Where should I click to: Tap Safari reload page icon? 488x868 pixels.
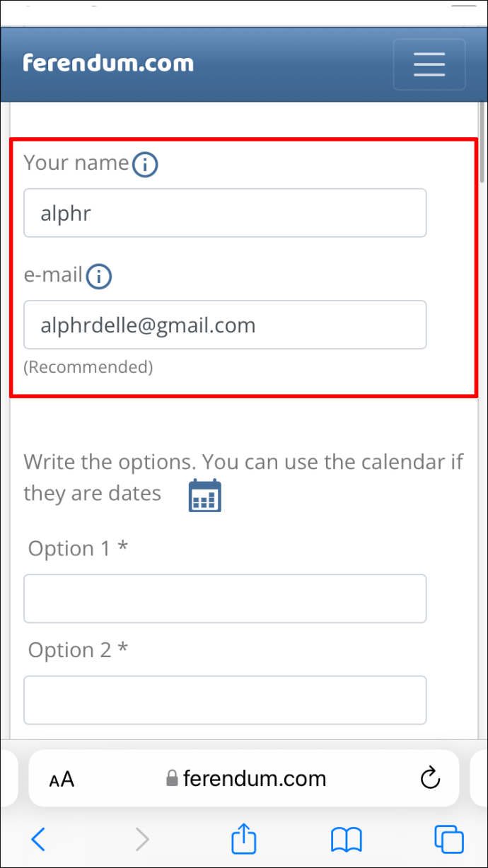tap(430, 779)
